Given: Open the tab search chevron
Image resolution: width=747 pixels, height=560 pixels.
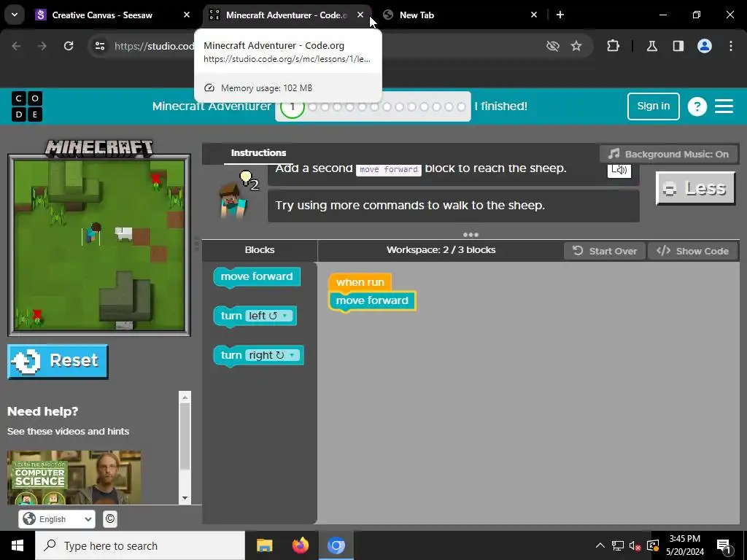Looking at the screenshot, I should pos(15,15).
